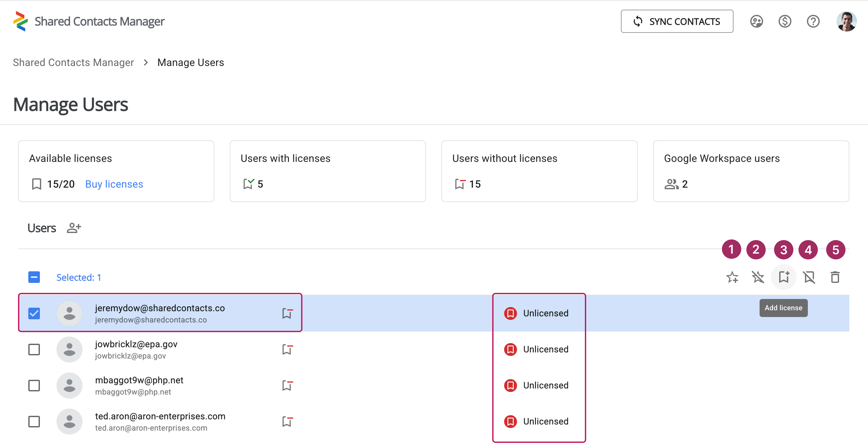Click the Users with licenses card title
Viewport: 868px width, 448px height.
point(285,158)
